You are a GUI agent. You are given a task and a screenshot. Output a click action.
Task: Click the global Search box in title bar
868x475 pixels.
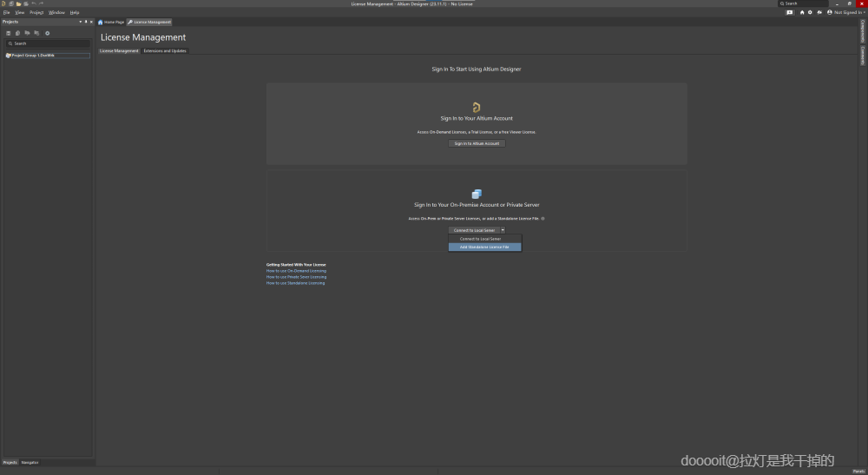coord(803,3)
